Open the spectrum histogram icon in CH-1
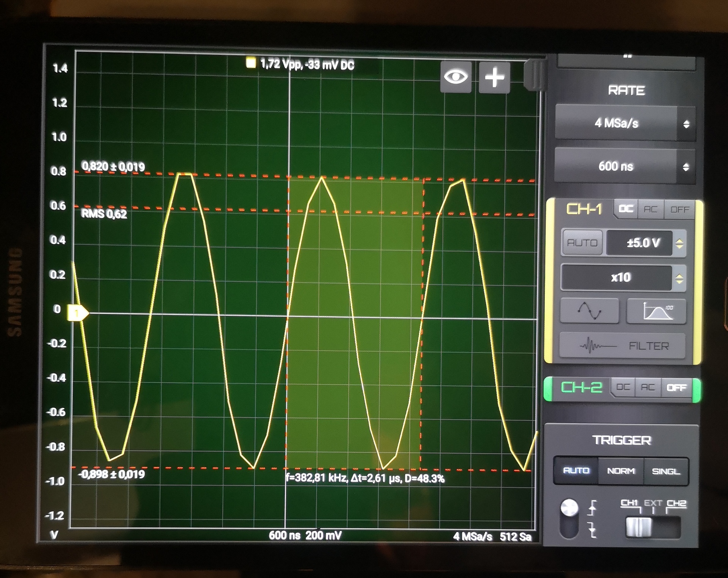The image size is (728, 578). (656, 311)
